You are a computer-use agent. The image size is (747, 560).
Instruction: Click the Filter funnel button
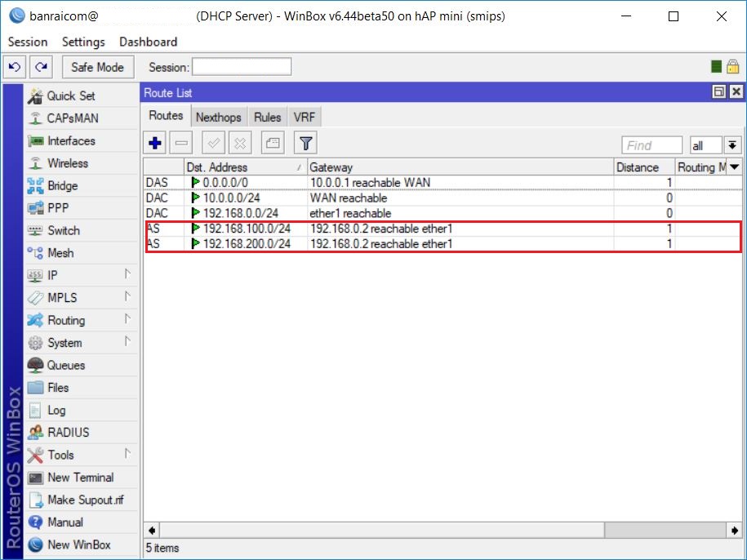tap(306, 143)
